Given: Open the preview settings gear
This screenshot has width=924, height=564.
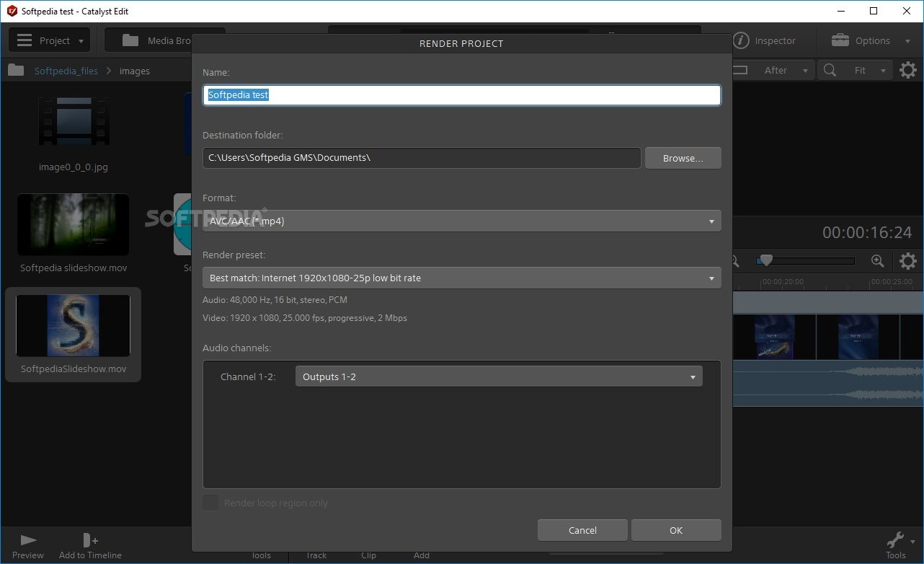Looking at the screenshot, I should [x=908, y=70].
